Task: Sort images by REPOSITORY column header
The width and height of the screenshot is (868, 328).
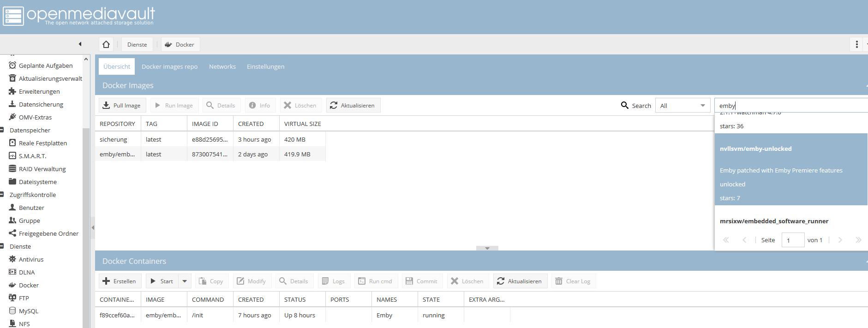Action: click(118, 124)
